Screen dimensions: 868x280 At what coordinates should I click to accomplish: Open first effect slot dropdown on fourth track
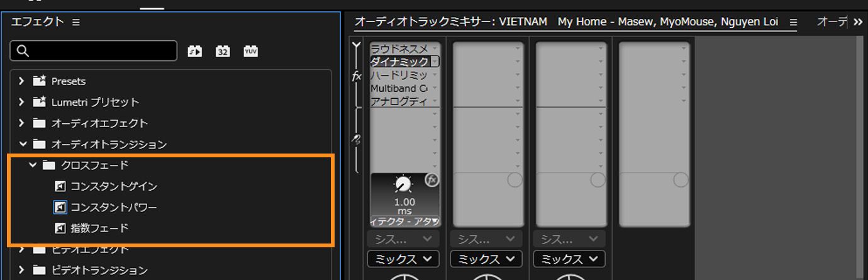point(684,48)
